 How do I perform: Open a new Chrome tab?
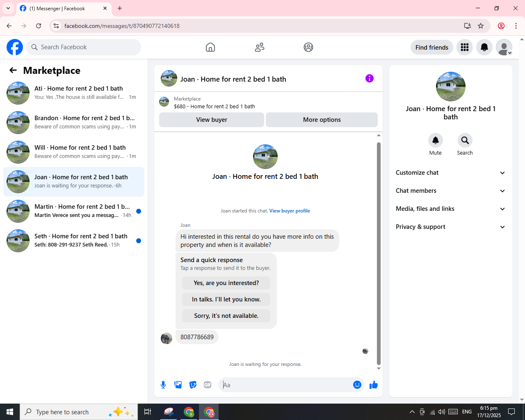pyautogui.click(x=120, y=8)
